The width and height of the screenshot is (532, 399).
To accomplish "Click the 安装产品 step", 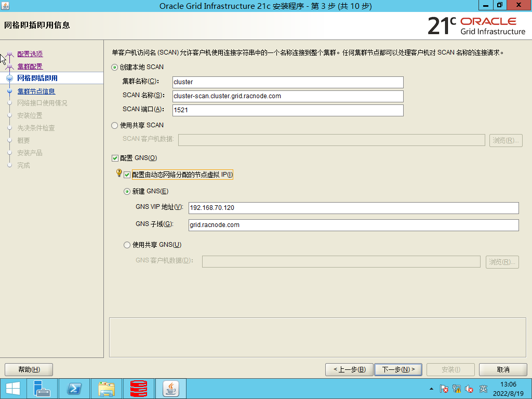I will (x=30, y=153).
